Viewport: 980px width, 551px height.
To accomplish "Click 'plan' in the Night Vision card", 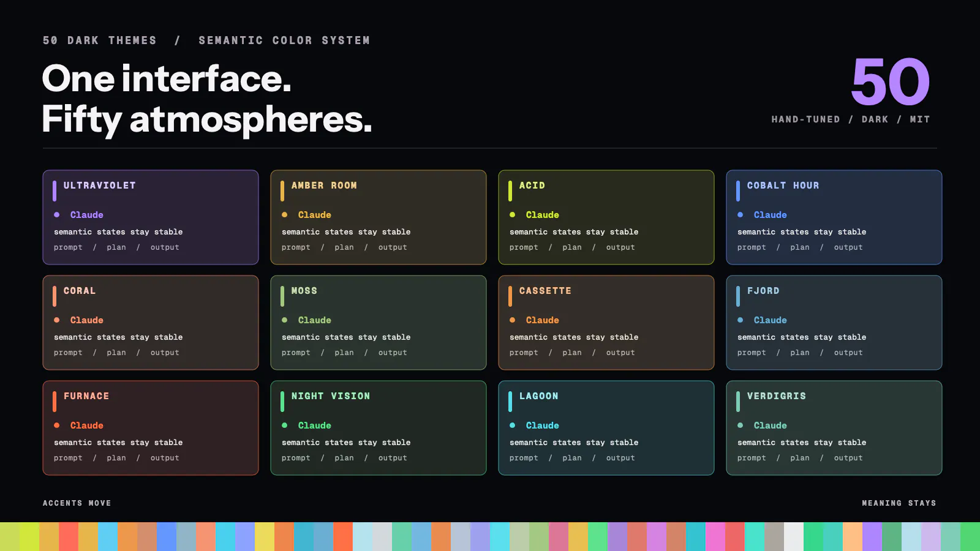I will 344,458.
